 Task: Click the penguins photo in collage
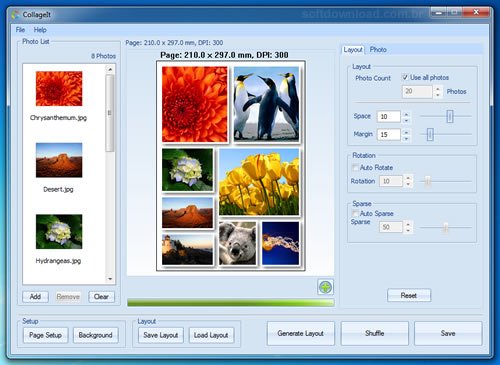266,104
